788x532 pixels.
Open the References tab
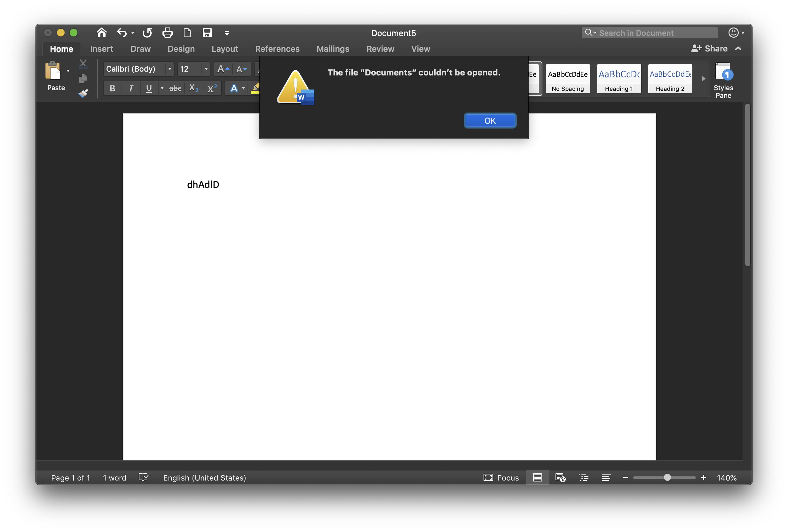tap(277, 49)
